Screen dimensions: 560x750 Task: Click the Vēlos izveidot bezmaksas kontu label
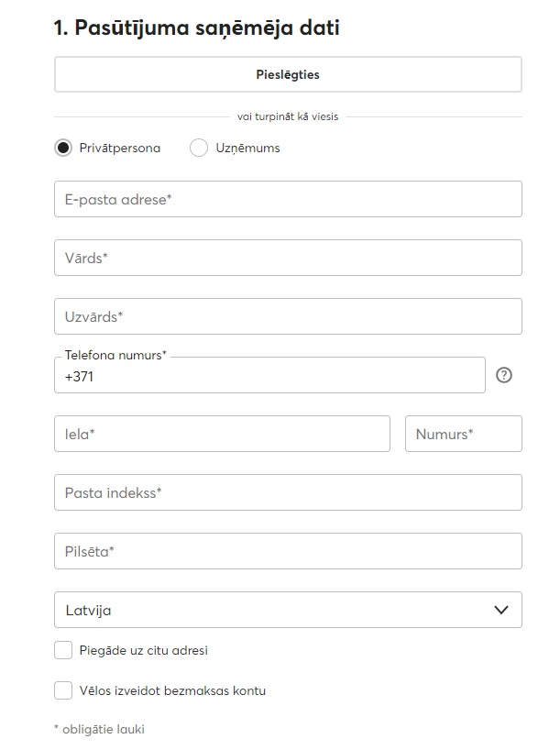point(172,690)
